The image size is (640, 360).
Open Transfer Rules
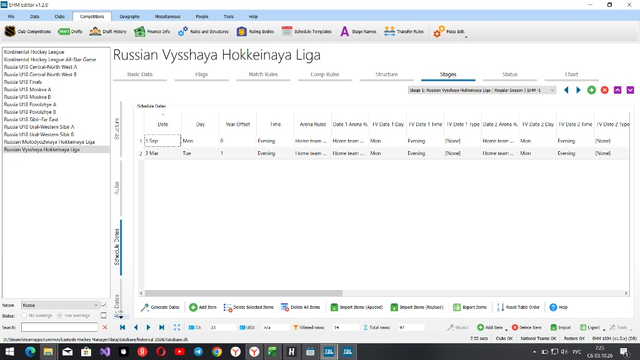click(404, 31)
